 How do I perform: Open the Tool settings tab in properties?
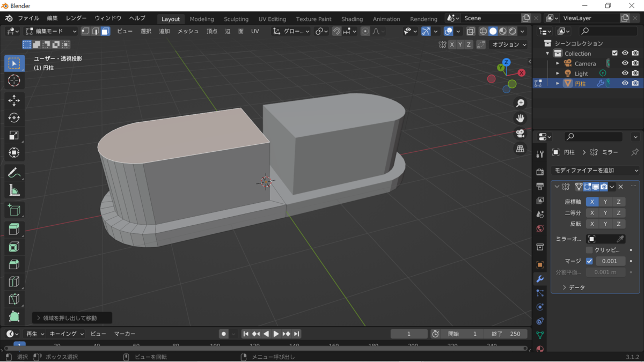coord(540,154)
